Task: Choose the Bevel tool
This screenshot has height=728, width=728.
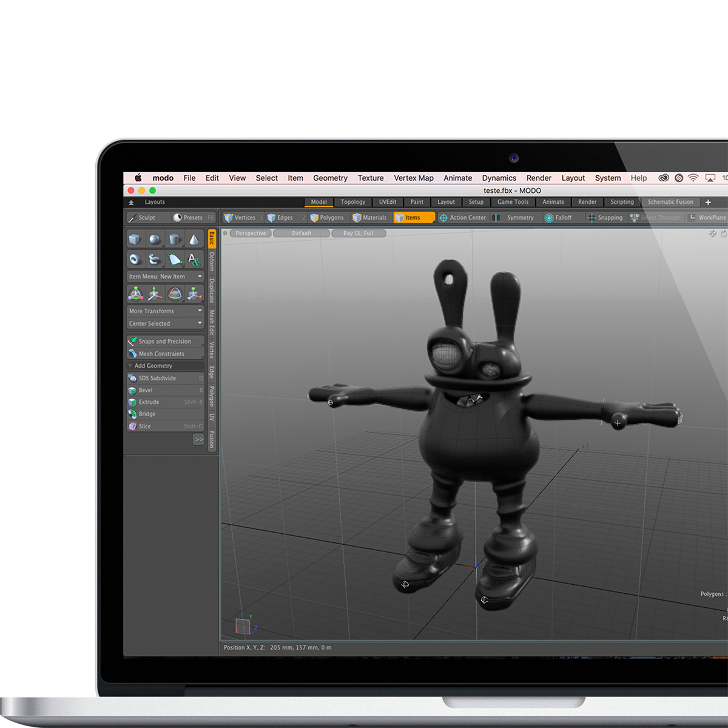Action: (x=165, y=390)
